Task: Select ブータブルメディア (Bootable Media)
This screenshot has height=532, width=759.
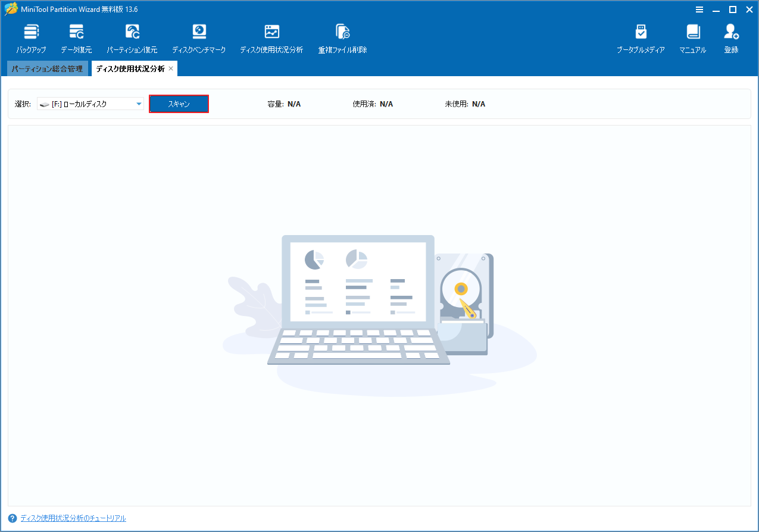Action: [641, 37]
